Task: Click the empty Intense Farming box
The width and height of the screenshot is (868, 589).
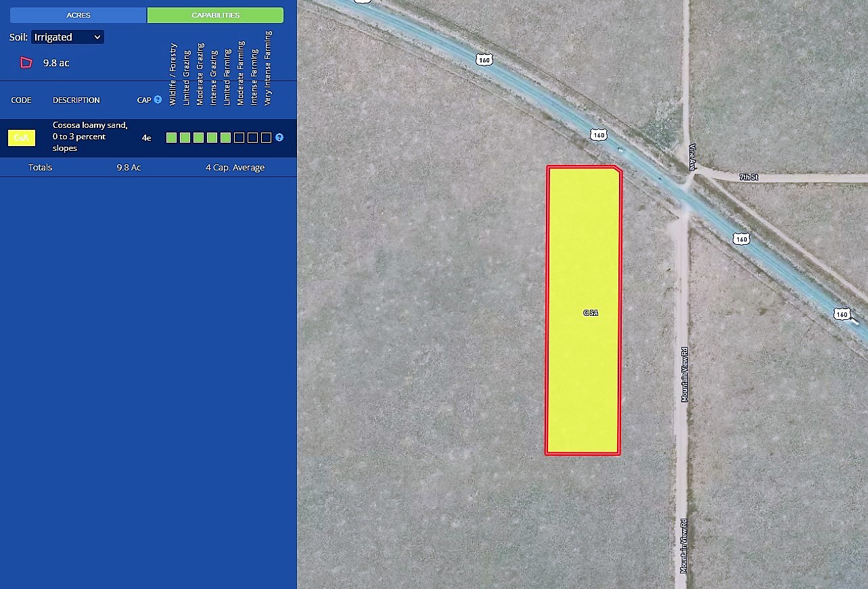Action: [252, 138]
